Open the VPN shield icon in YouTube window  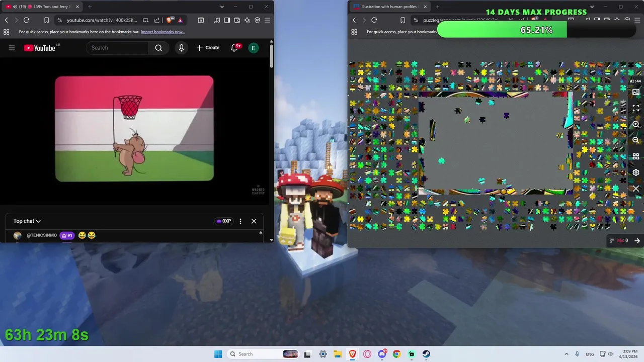(x=257, y=20)
